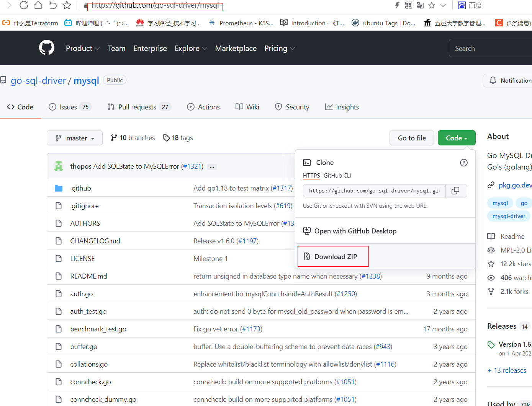The height and width of the screenshot is (406, 532).
Task: Click the Notifications bell button
Action: coord(508,80)
